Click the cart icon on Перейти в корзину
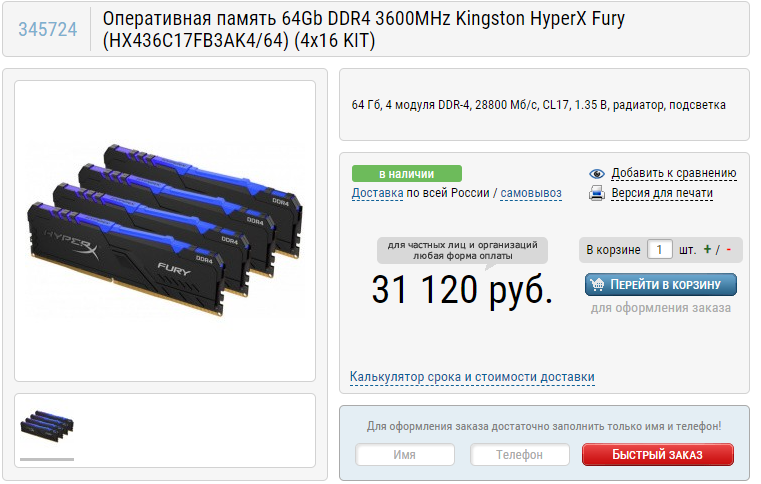The height and width of the screenshot is (484, 761). click(597, 284)
